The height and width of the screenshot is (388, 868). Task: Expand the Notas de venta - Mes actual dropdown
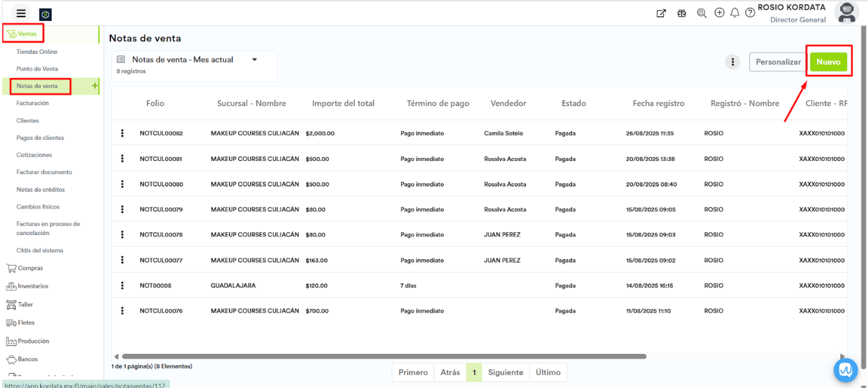[x=254, y=60]
